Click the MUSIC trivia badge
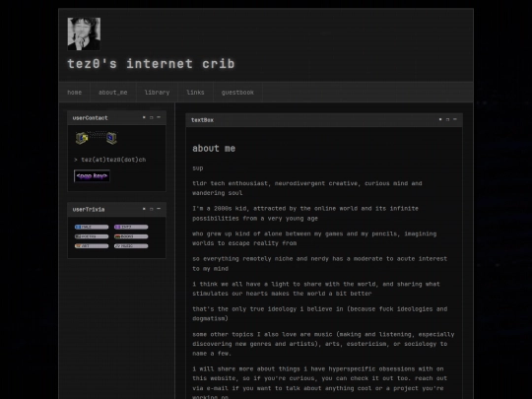 [x=131, y=246]
